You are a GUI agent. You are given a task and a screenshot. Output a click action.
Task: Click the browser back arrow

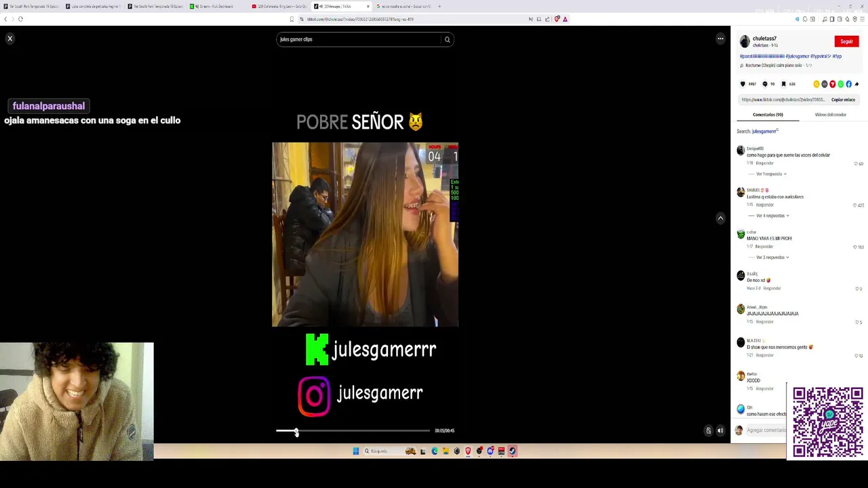5,19
